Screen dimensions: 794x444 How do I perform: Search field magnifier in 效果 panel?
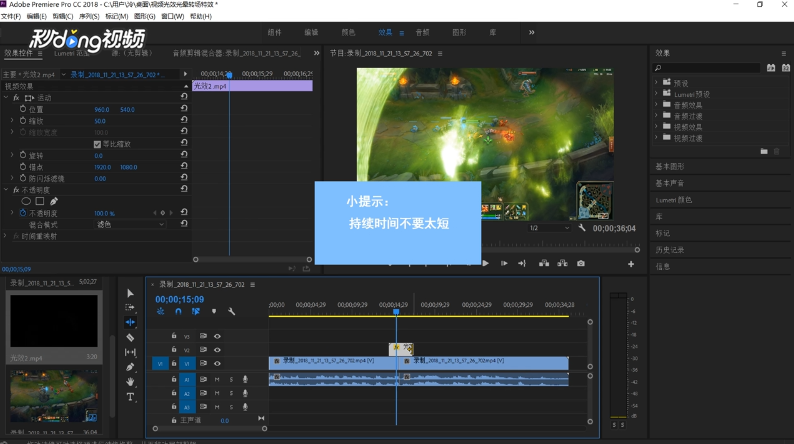[x=658, y=68]
